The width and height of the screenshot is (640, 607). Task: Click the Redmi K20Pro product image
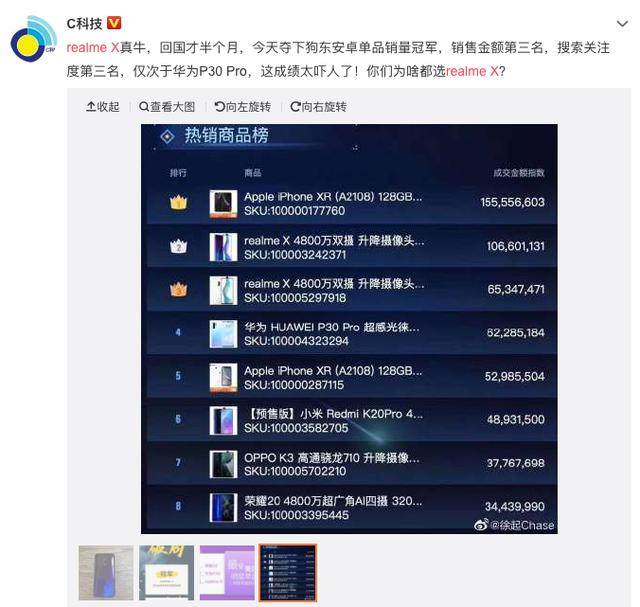point(223,421)
